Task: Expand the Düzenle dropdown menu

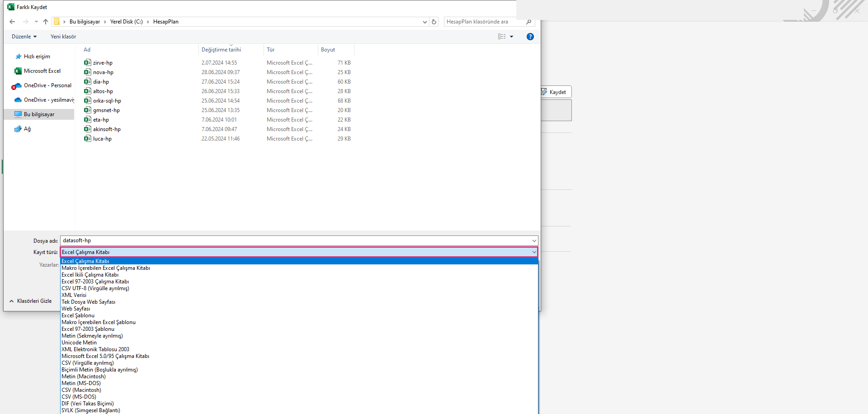Action: pyautogui.click(x=24, y=37)
